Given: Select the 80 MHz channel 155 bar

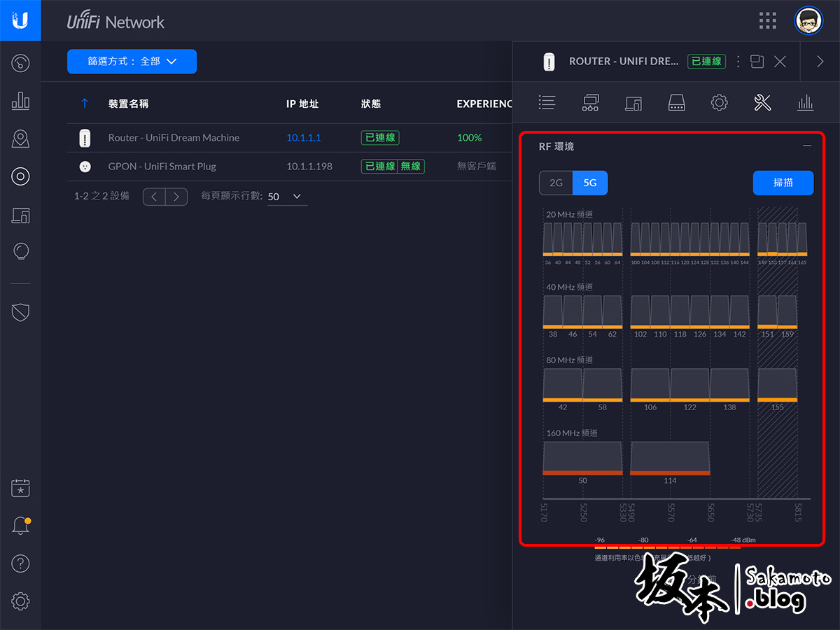Looking at the screenshot, I should pyautogui.click(x=777, y=385).
